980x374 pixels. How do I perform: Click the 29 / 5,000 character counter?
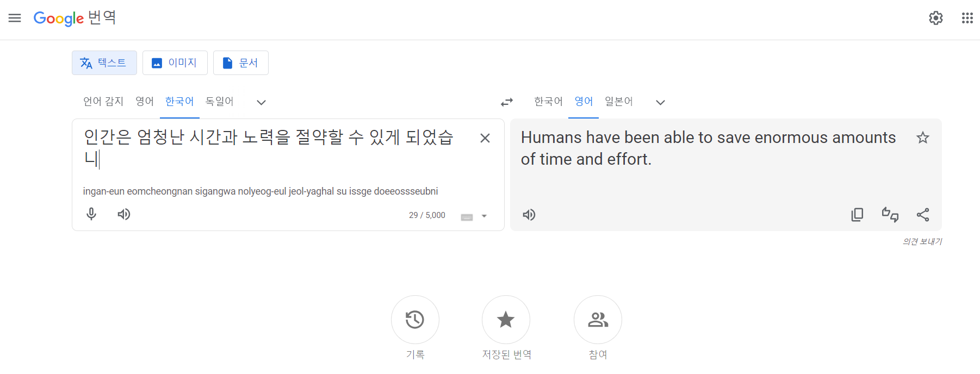(x=427, y=215)
